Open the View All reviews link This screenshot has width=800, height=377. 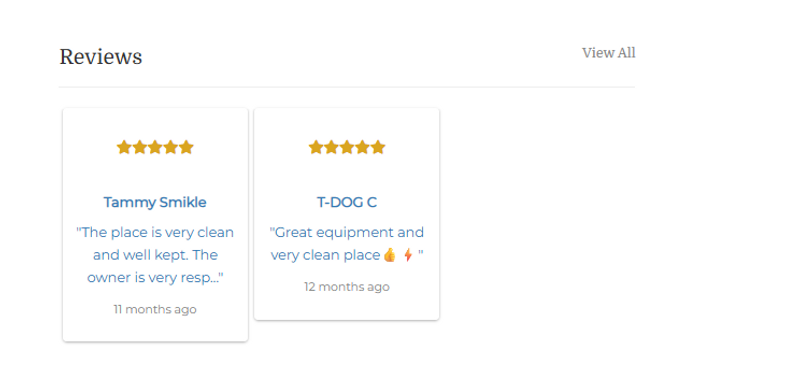609,53
